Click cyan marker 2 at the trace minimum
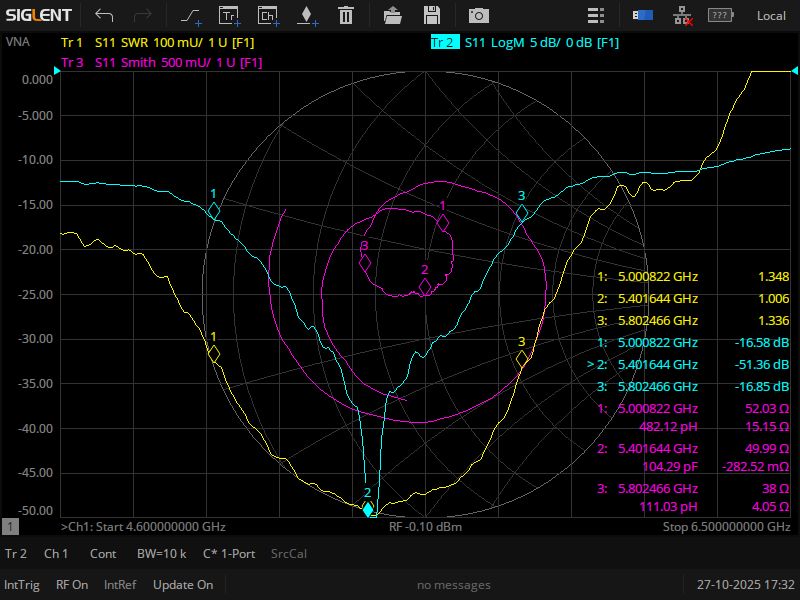The height and width of the screenshot is (600, 800). [x=368, y=509]
